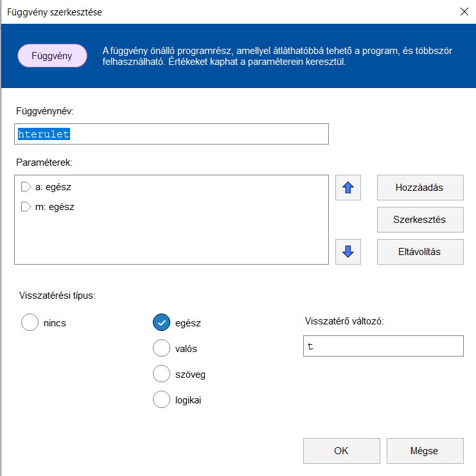
Task: Move the selected parameter down with the arrow
Action: tap(348, 251)
